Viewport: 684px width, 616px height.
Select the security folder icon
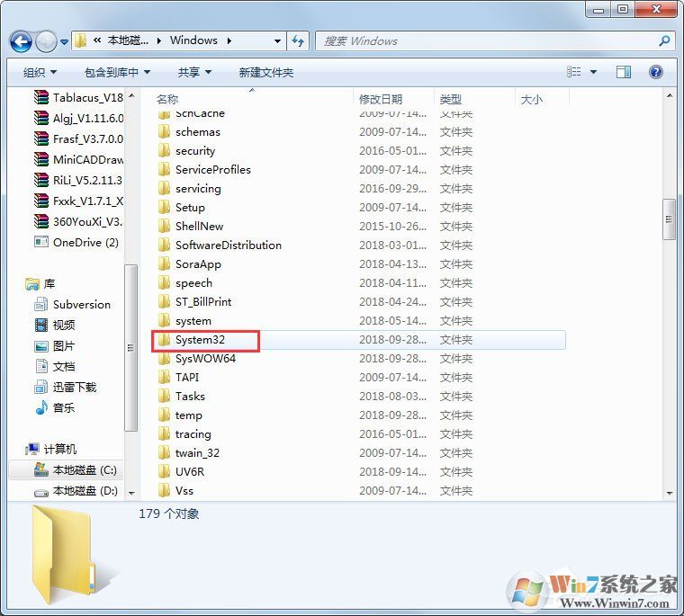[164, 150]
